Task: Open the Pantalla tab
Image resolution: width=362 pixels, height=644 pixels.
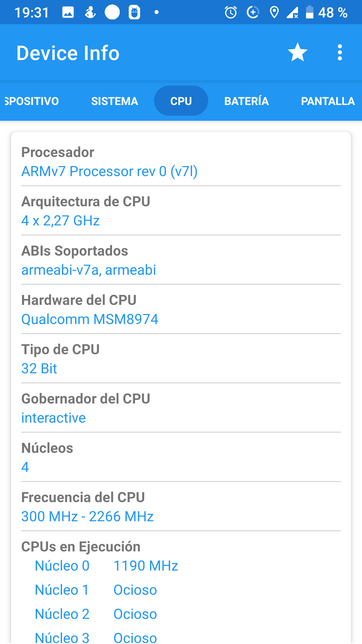Action: pyautogui.click(x=327, y=101)
